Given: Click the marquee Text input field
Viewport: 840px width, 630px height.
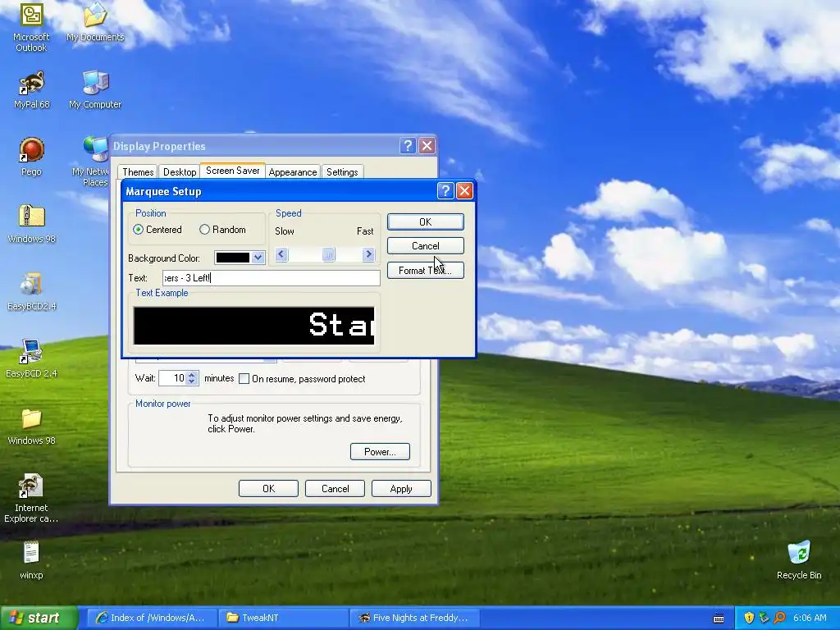Looking at the screenshot, I should pos(271,277).
